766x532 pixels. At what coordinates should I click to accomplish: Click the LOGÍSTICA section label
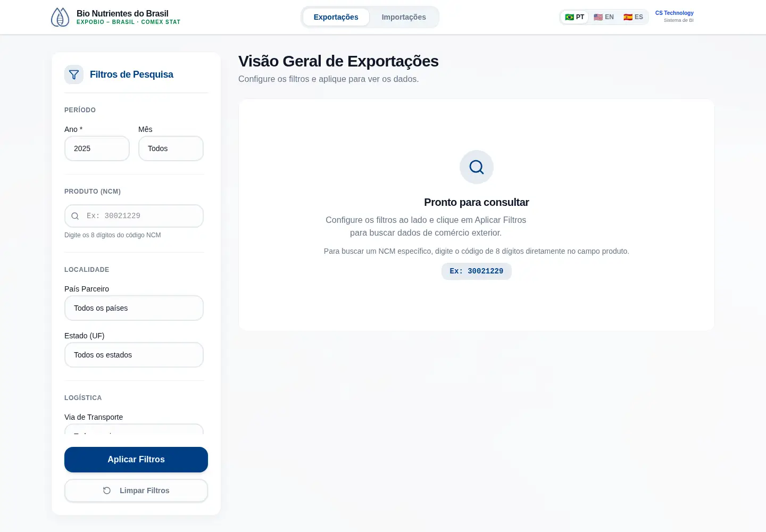83,398
